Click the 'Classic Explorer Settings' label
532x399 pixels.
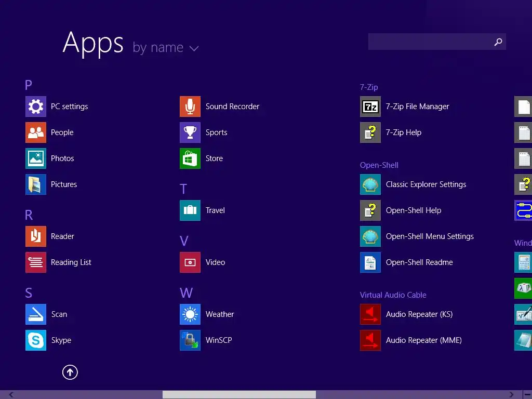pyautogui.click(x=426, y=184)
